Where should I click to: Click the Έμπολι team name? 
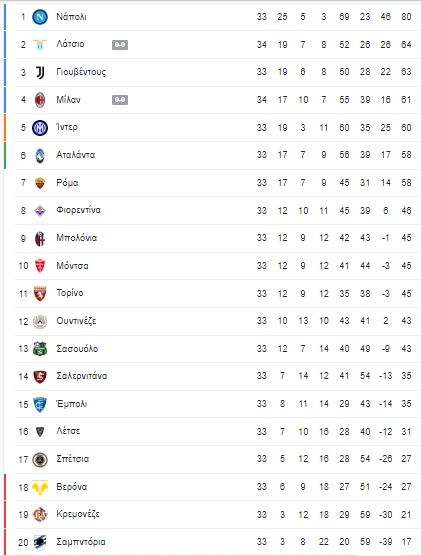[72, 404]
